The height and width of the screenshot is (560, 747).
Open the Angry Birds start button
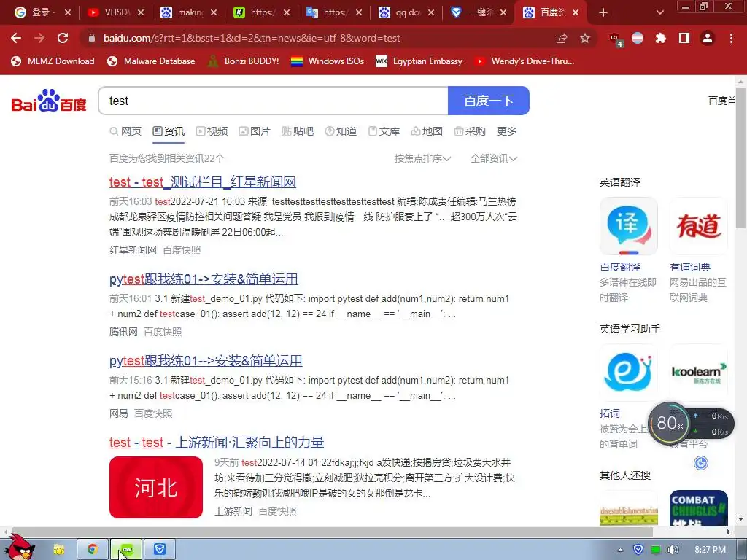20,548
